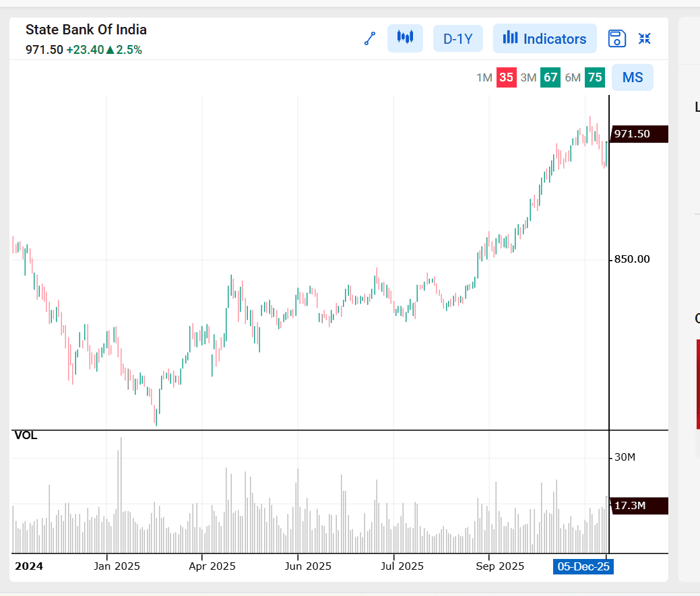Click the 17.3M volume label
This screenshot has width=700, height=596.
[x=639, y=506]
